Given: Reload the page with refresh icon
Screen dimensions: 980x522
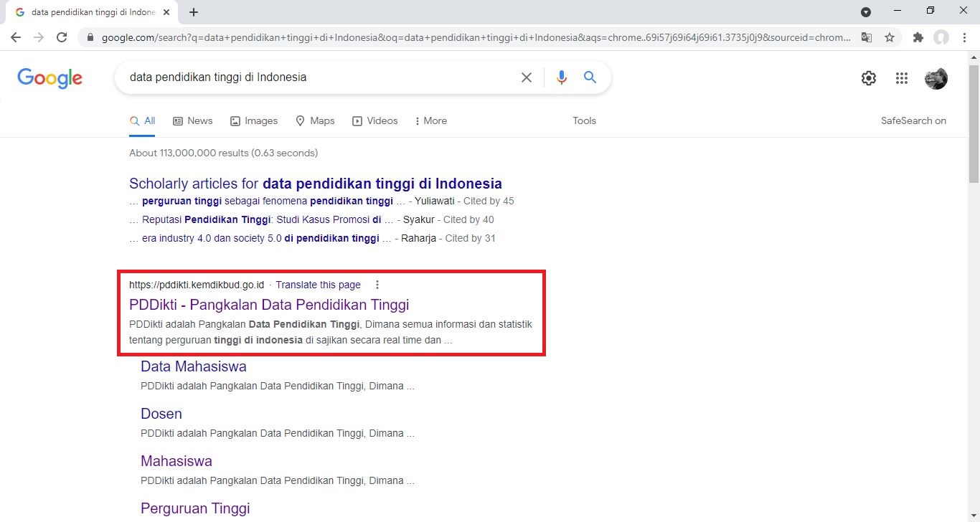Looking at the screenshot, I should (x=62, y=37).
